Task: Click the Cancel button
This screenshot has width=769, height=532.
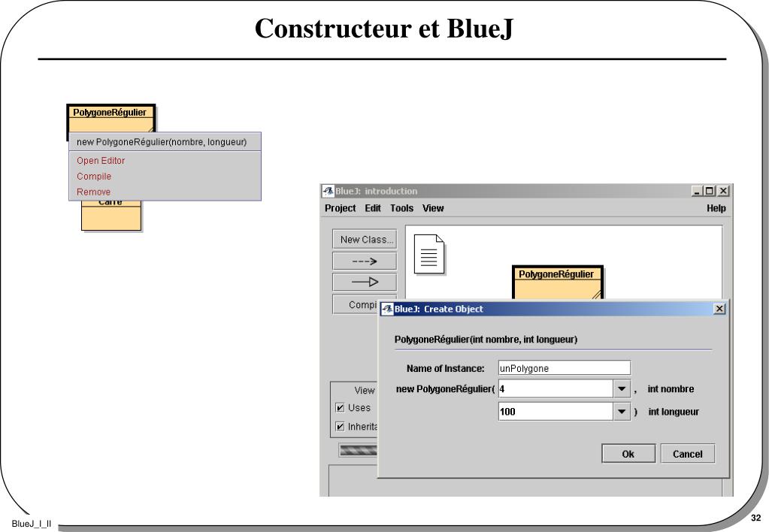Action: coord(688,454)
